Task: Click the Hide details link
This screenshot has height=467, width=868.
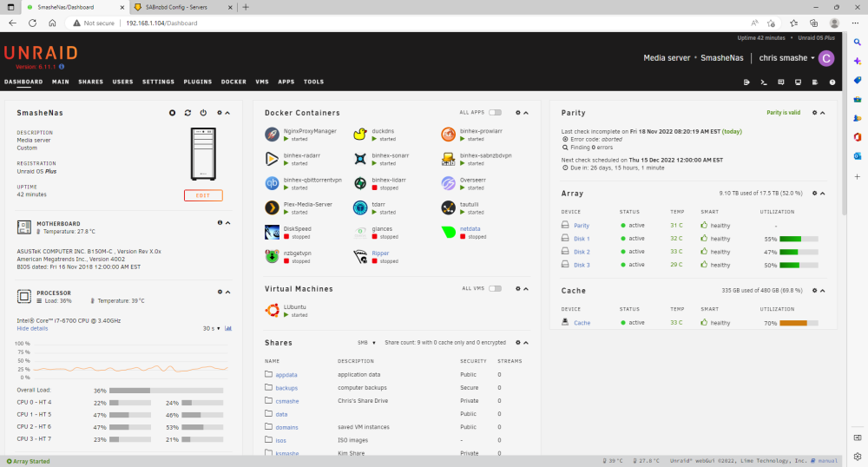Action: click(32, 329)
